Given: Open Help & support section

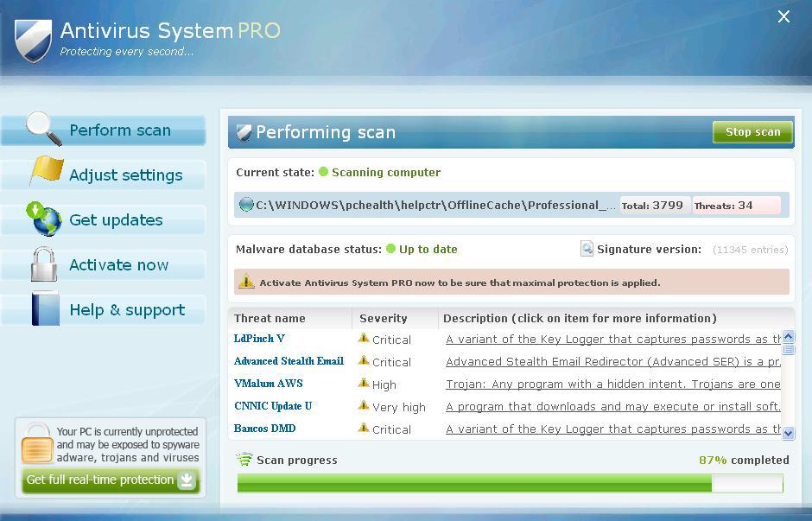Looking at the screenshot, I should pyautogui.click(x=104, y=309).
